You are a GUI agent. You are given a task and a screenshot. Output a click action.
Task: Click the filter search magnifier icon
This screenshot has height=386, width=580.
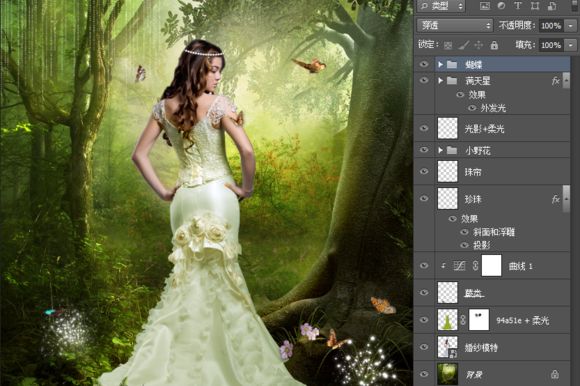(x=424, y=6)
